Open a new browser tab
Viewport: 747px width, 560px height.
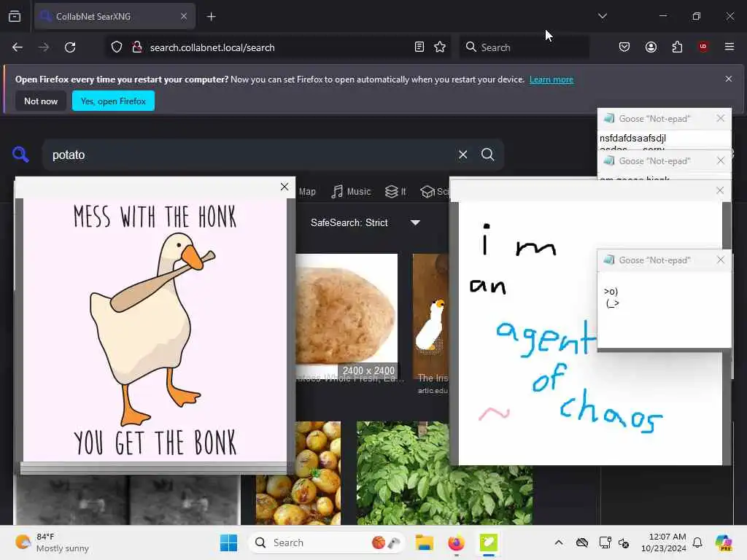[212, 17]
